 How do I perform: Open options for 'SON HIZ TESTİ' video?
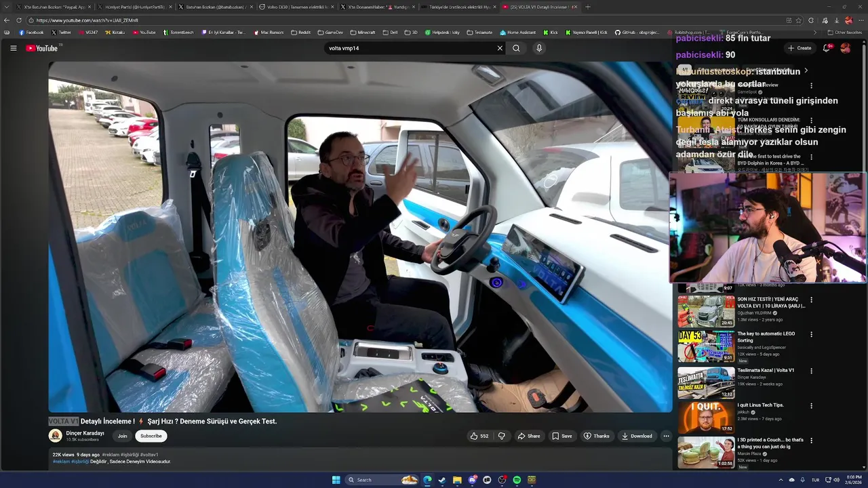pos(811,300)
